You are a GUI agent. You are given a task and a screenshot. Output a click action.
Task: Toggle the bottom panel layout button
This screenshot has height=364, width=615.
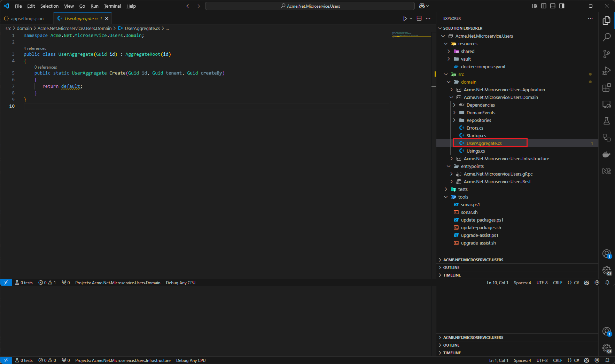click(553, 6)
